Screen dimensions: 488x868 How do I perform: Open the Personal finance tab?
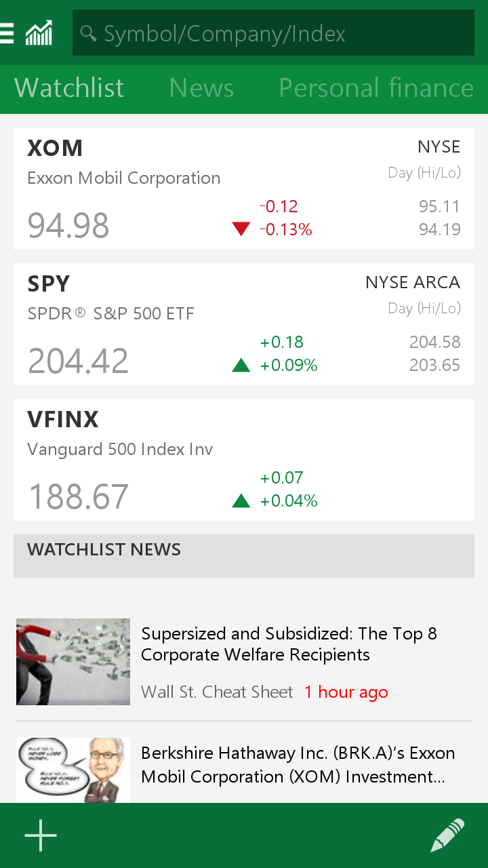[x=376, y=88]
